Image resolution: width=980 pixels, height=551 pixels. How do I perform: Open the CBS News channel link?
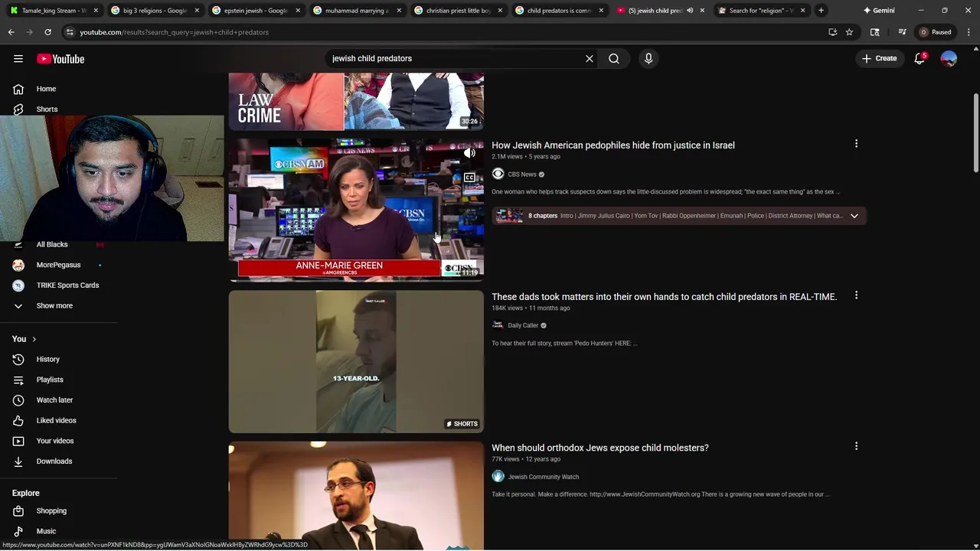point(522,174)
